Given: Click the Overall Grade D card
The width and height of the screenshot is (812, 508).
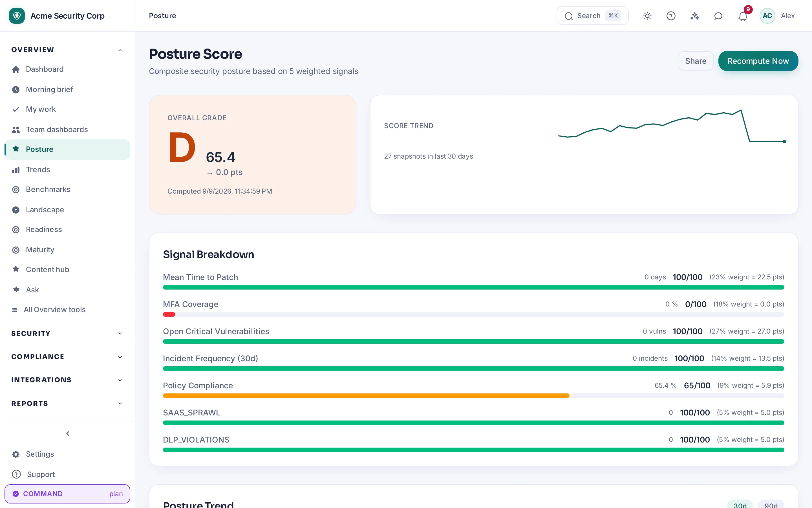Looking at the screenshot, I should pos(253,155).
